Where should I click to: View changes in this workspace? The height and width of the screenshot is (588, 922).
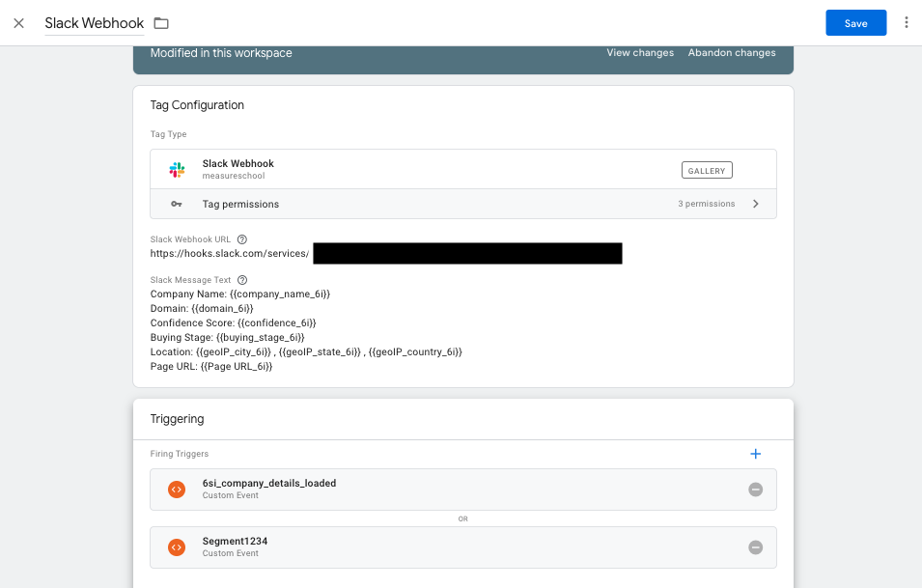pos(640,52)
